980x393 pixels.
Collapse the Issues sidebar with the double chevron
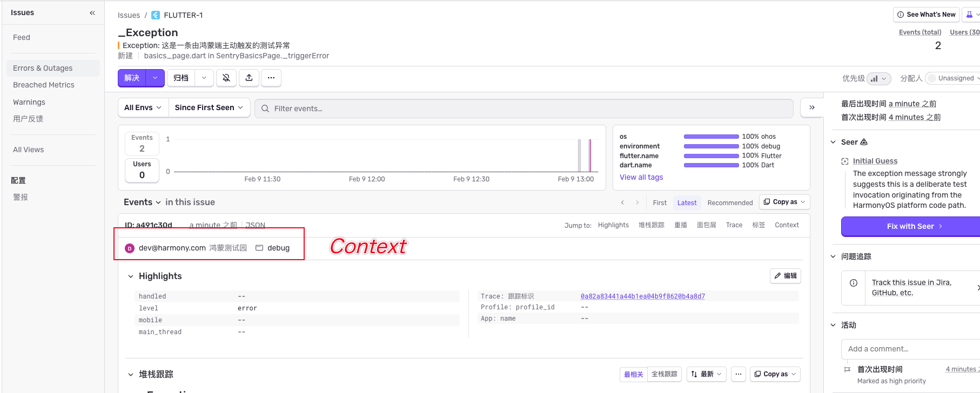tap(92, 13)
